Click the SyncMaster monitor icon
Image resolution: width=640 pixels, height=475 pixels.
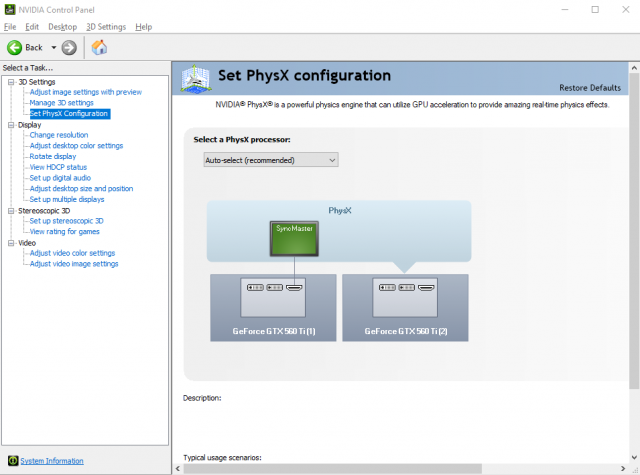tap(293, 238)
